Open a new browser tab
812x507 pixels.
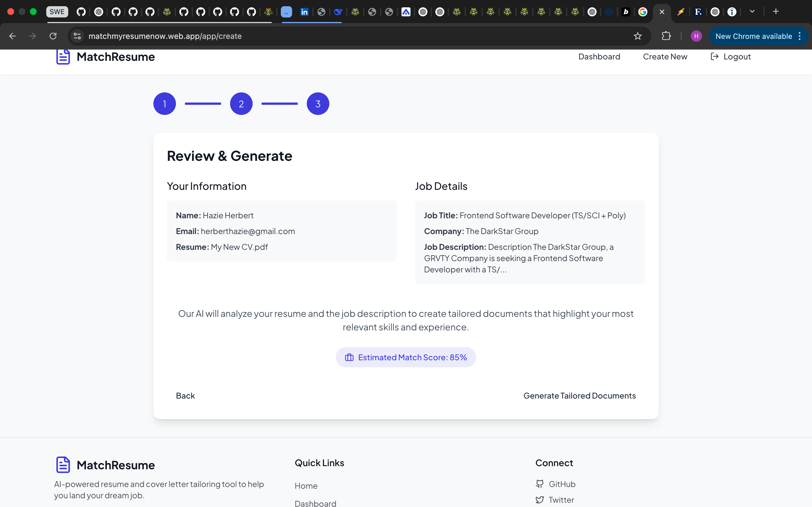pyautogui.click(x=775, y=12)
